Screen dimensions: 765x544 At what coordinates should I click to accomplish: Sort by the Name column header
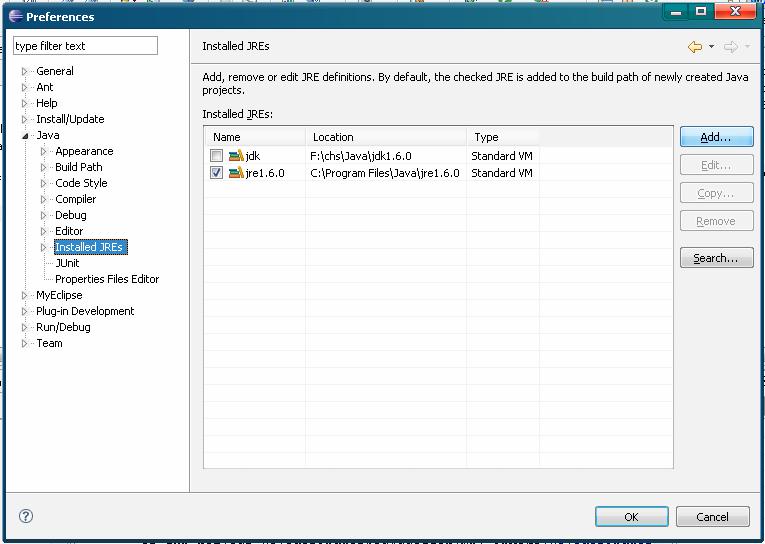click(255, 137)
